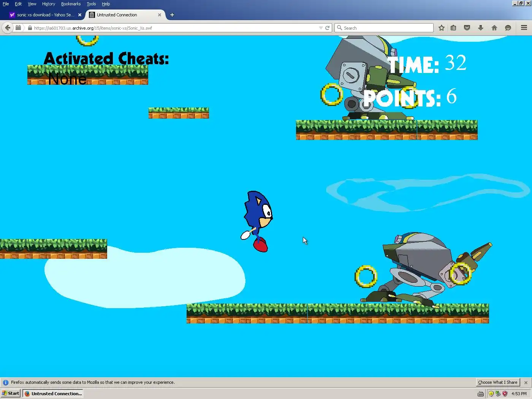This screenshot has height=399, width=532.
Task: Open the Downloads arrow icon
Action: [x=481, y=28]
